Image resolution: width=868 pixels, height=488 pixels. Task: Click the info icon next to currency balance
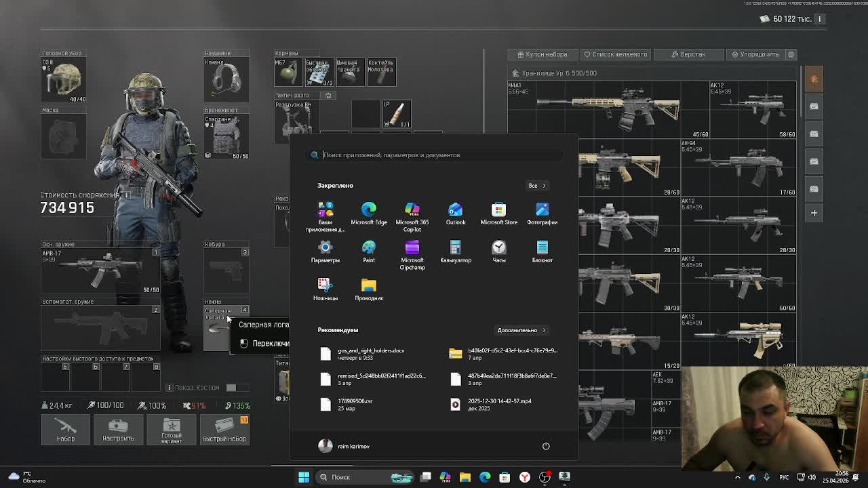pos(819,19)
